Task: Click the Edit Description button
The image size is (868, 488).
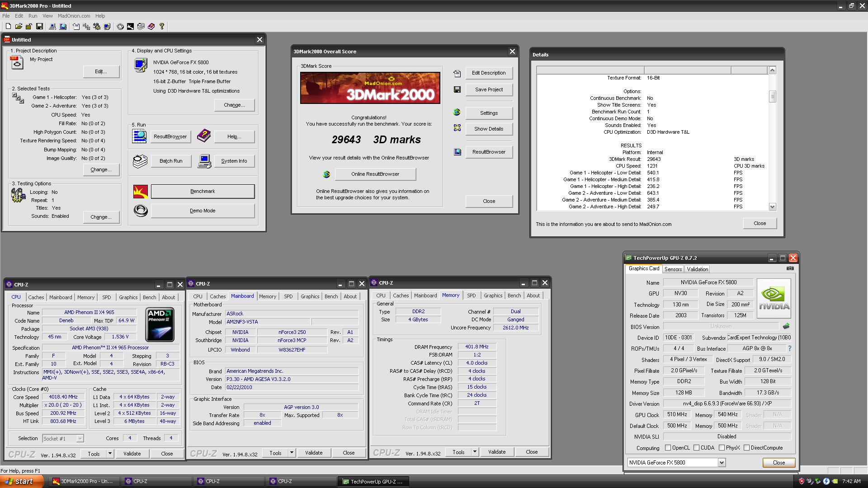Action: (x=489, y=73)
